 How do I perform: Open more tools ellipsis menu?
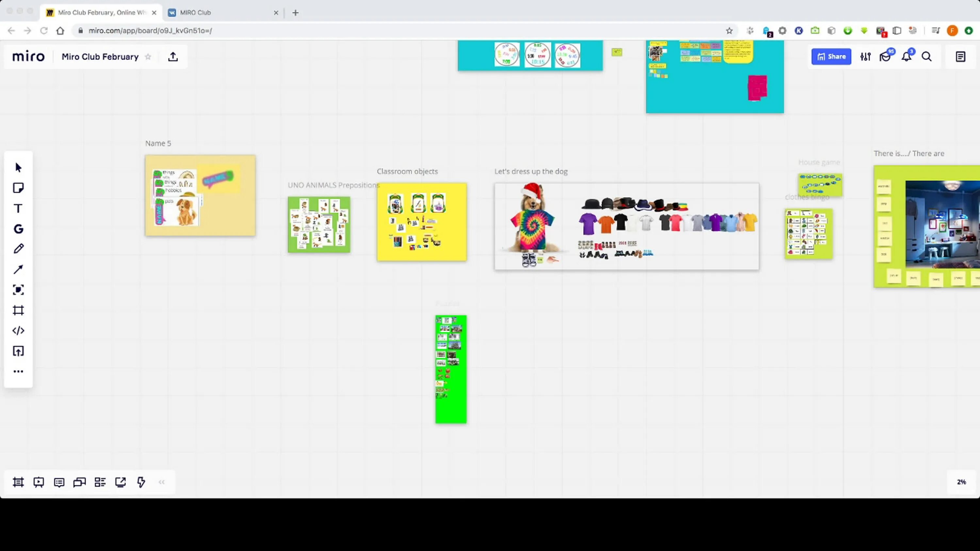(x=18, y=371)
